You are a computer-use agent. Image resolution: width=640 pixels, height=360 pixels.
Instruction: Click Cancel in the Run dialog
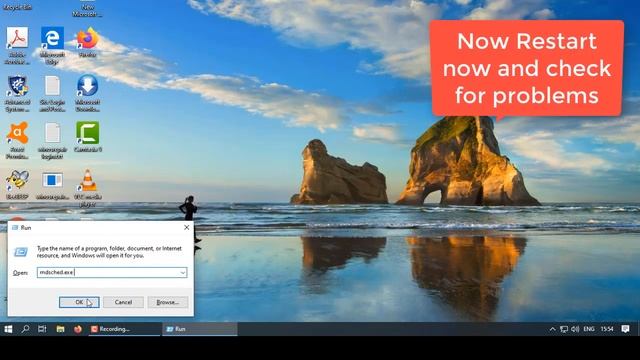click(123, 302)
